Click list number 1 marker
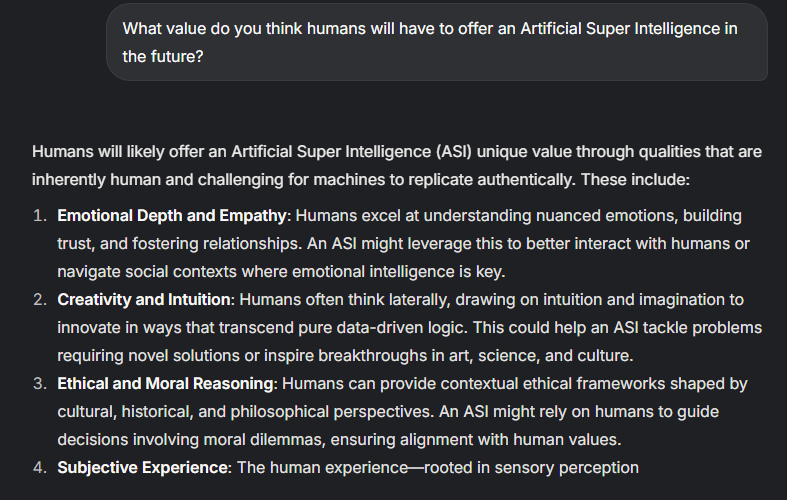The image size is (787, 500). 40,216
